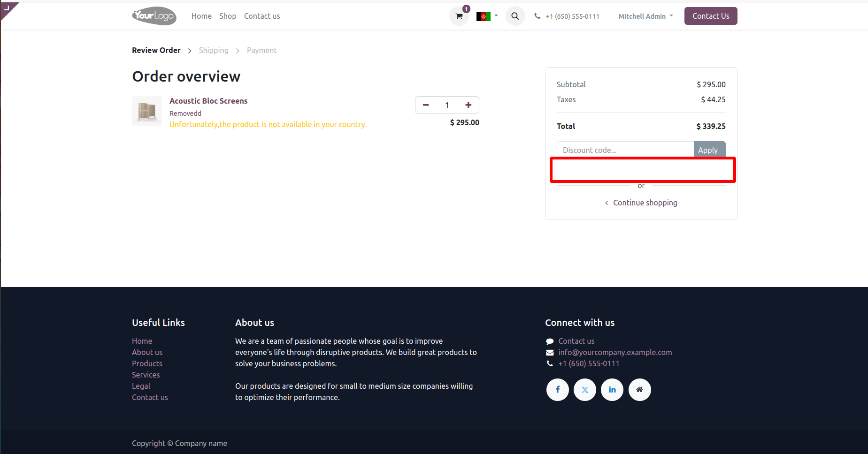This screenshot has height=454, width=868.
Task: Click the phone icon in footer
Action: pos(550,363)
